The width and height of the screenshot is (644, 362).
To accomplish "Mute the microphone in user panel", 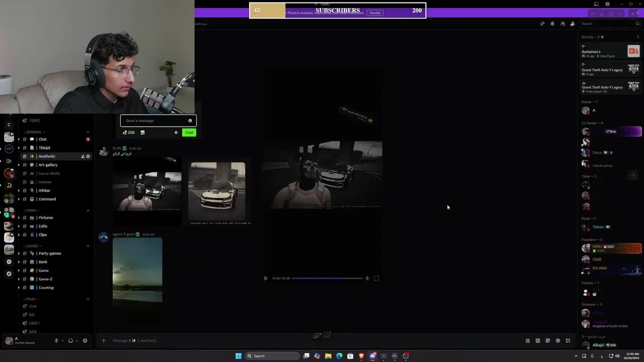I will (x=56, y=340).
